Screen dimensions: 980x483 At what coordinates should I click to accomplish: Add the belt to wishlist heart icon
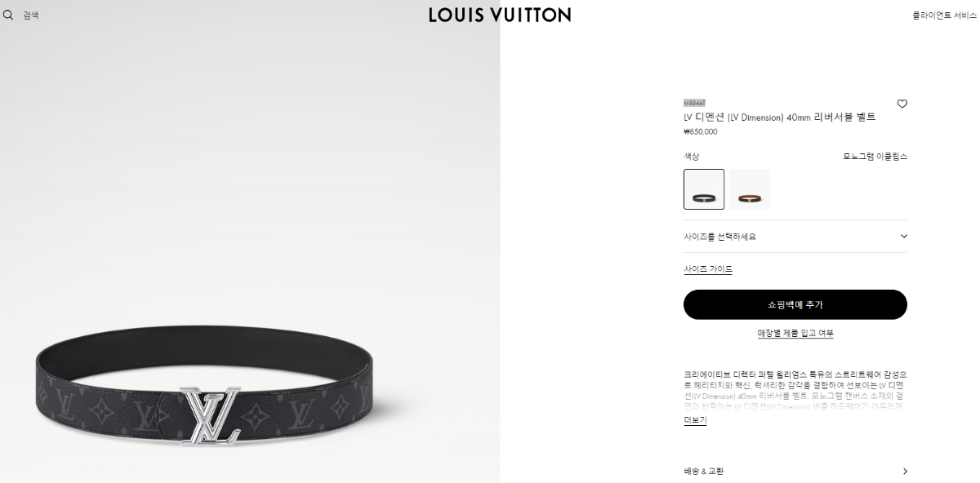tap(902, 104)
